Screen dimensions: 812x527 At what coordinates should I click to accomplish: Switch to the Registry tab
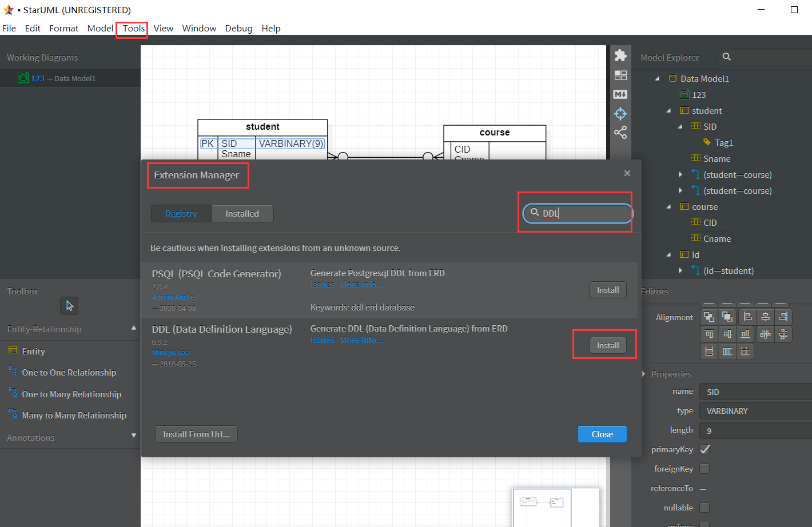(181, 213)
